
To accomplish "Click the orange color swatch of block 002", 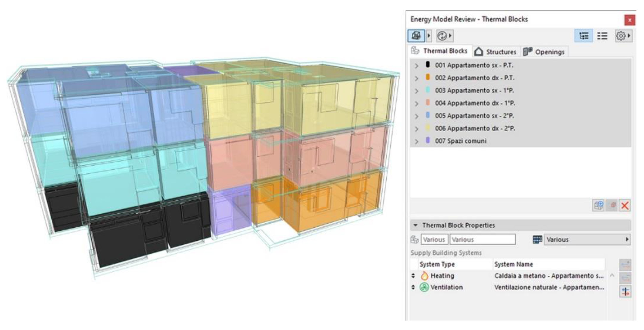I will (x=428, y=77).
